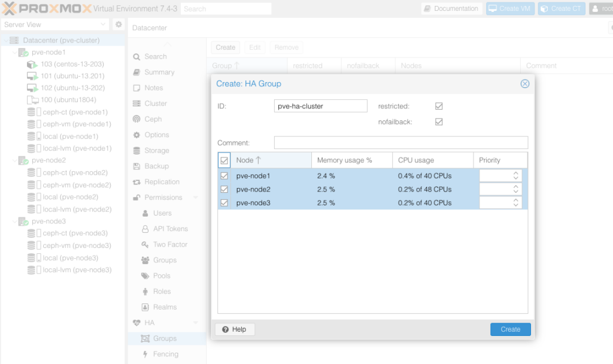Uncheck the pve-node2 row checkbox
The image size is (613, 364).
tap(224, 189)
